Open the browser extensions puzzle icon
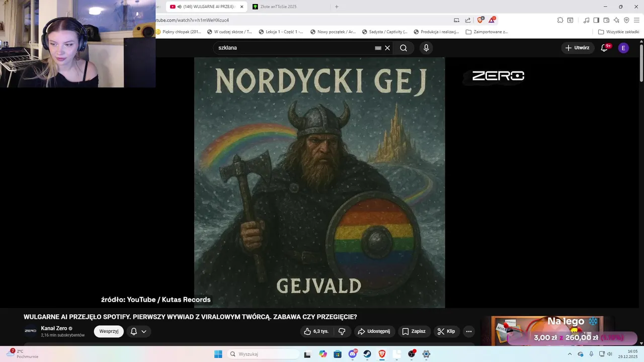This screenshot has width=644, height=362. 560,20
